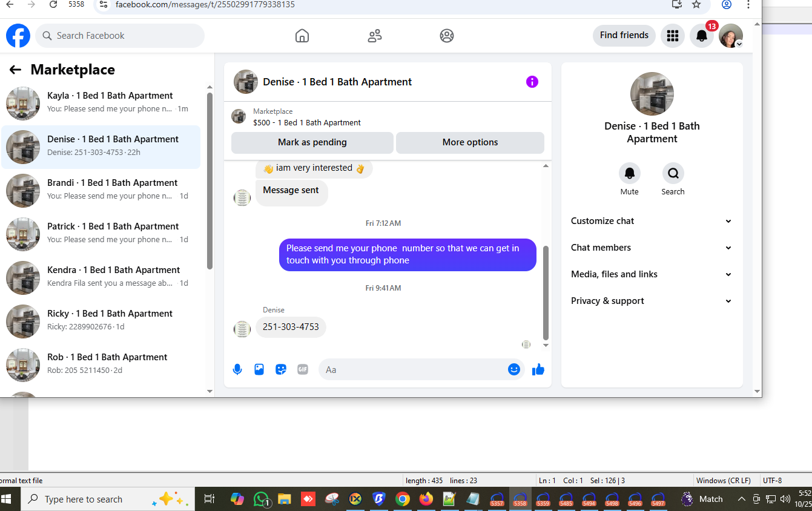Select the Denise conversation in list
Viewport: 812px width, 511px height.
click(101, 147)
